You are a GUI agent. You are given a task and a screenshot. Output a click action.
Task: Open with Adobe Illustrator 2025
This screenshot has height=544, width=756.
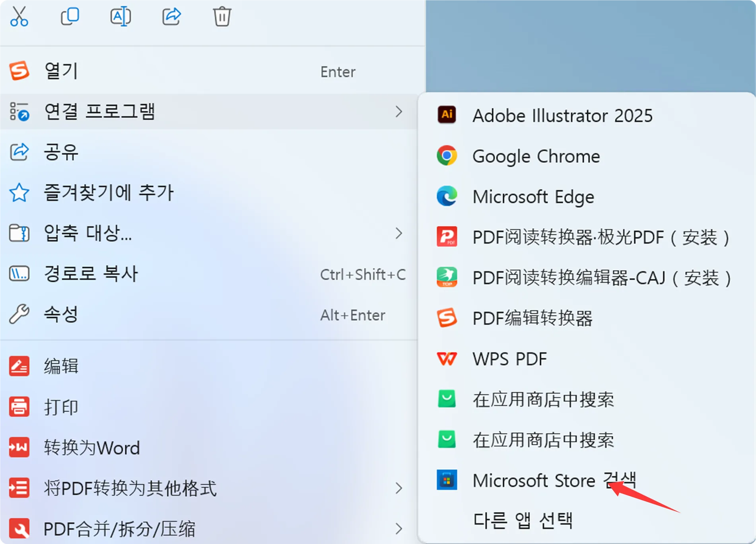tap(587, 116)
